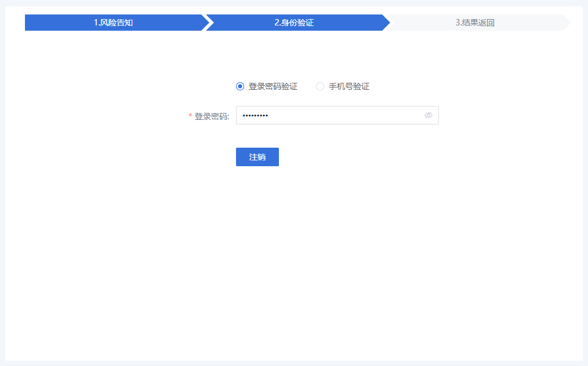Click the 登录密码: field label
The width and height of the screenshot is (588, 366).
pos(212,116)
